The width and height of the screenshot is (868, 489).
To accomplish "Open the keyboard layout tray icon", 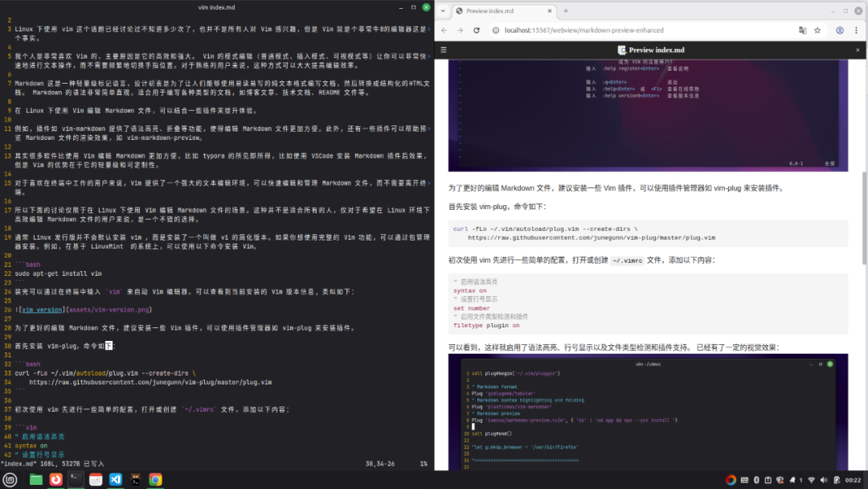I will [x=744, y=480].
